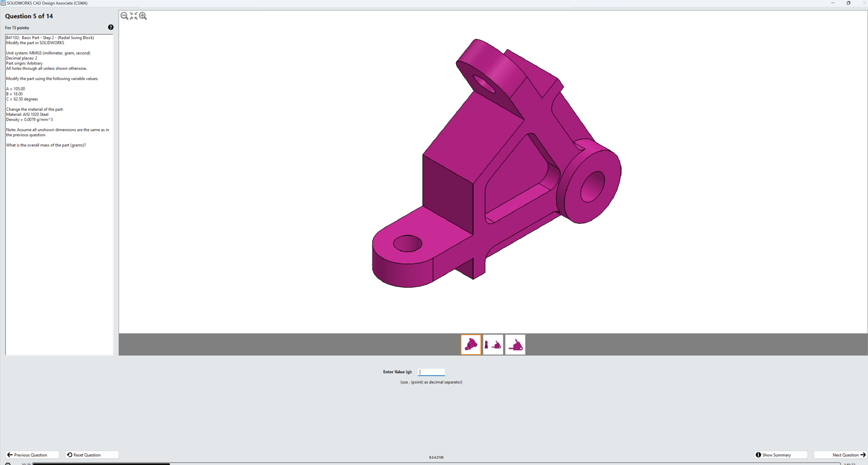Click the SOLIDWORKS app icon in title bar

pyautogui.click(x=3, y=3)
